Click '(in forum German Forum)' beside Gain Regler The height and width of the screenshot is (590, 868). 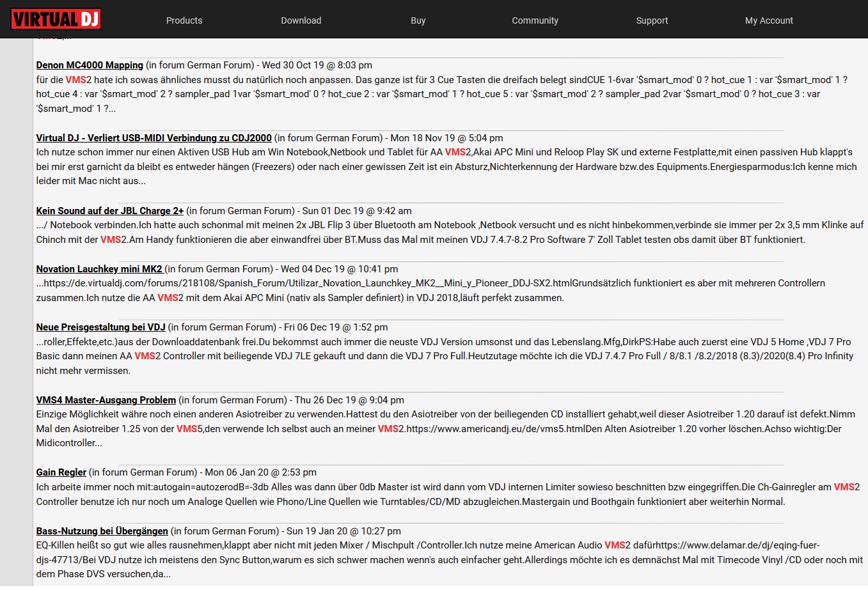coord(143,472)
